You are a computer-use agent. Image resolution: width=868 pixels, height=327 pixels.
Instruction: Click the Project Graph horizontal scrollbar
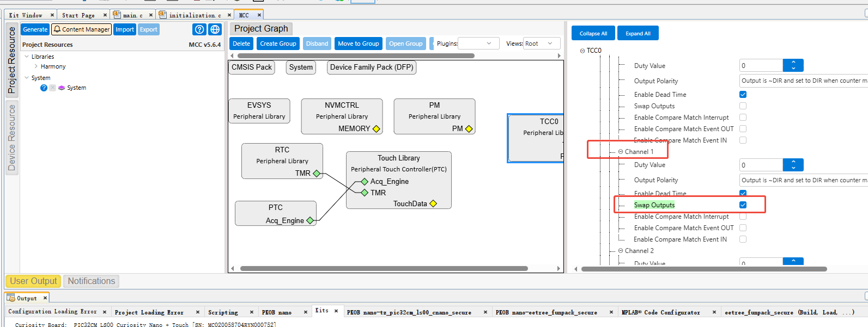[x=384, y=268]
